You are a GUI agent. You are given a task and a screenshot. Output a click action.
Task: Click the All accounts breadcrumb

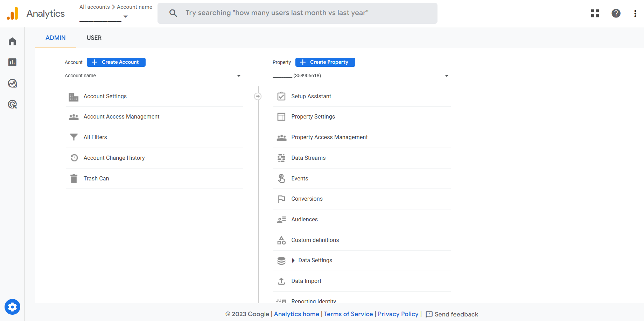[x=94, y=7]
